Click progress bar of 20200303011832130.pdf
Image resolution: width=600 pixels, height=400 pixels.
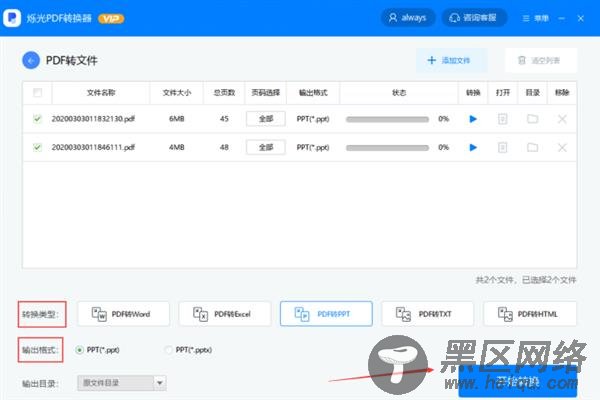tap(387, 119)
